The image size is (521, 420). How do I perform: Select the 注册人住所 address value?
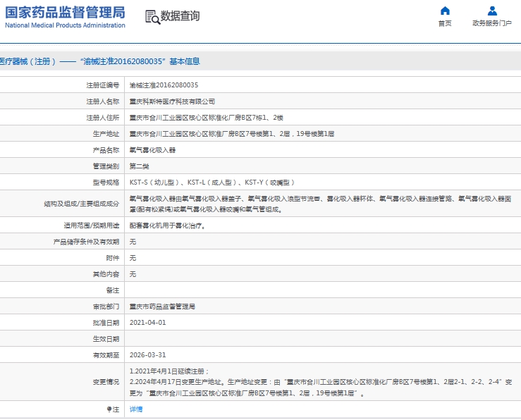click(207, 118)
